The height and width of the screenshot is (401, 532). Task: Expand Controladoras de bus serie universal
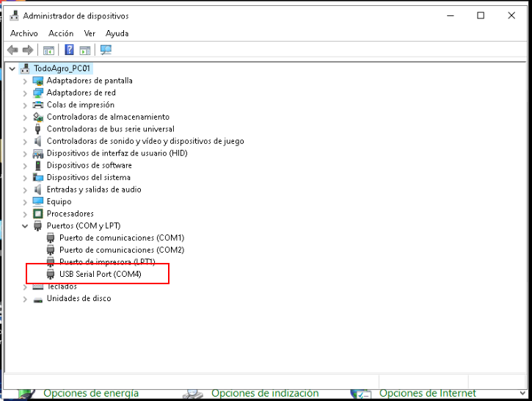tap(25, 130)
